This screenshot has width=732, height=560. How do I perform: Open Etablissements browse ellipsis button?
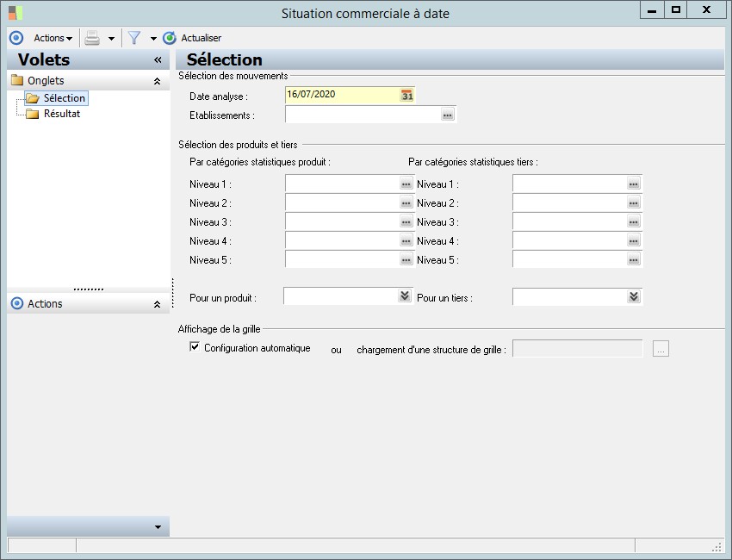(x=447, y=115)
